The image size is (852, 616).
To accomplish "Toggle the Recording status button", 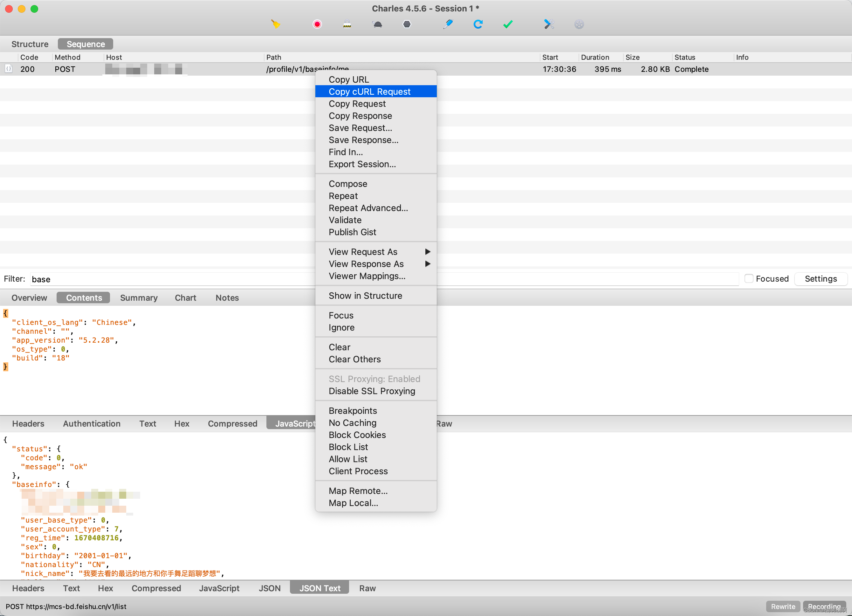I will tap(824, 606).
